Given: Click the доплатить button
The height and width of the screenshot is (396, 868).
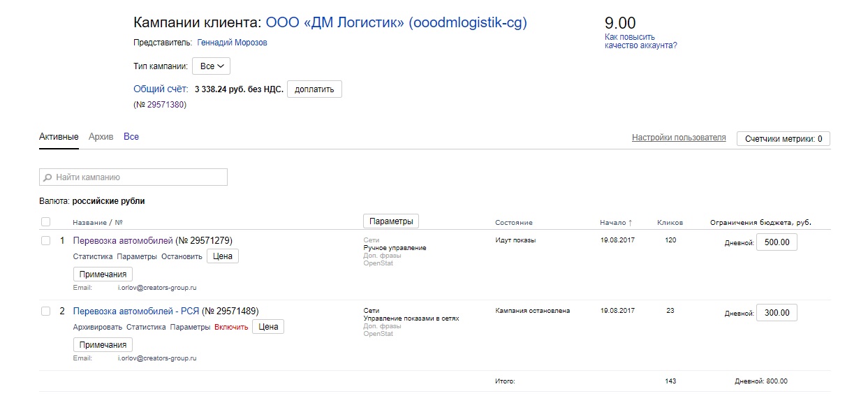Looking at the screenshot, I should (314, 89).
